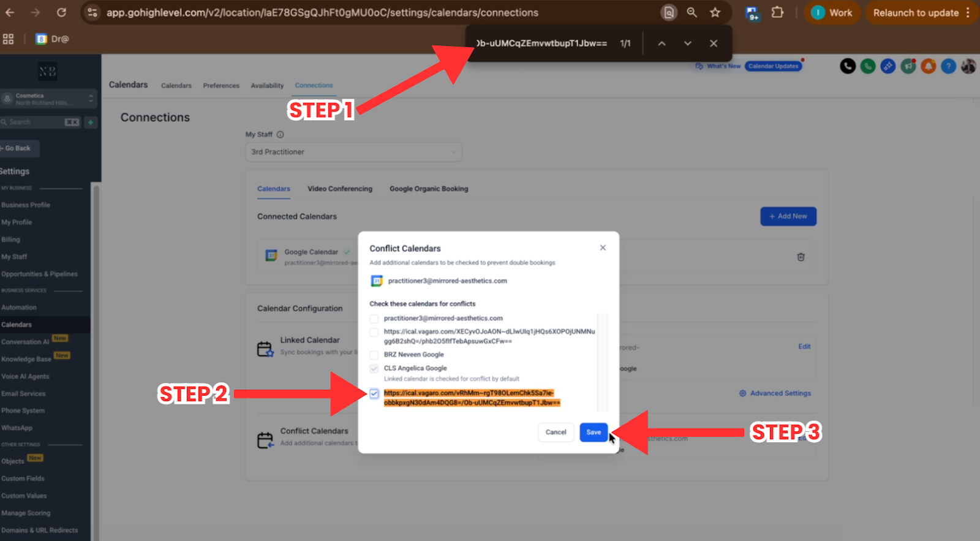Check practitioner3@mirrored-aesthetics.com conflict checkbox
The height and width of the screenshot is (541, 980).
374,319
